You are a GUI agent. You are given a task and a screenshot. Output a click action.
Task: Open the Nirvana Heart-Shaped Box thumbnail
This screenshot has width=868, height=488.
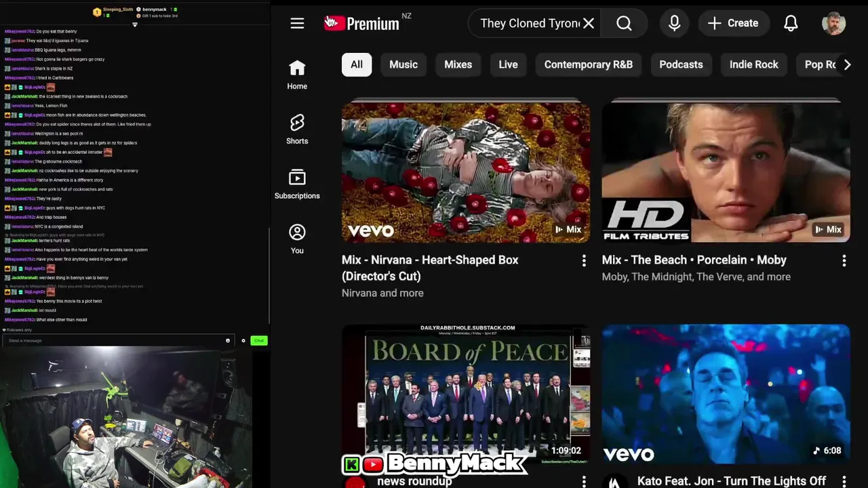pyautogui.click(x=466, y=171)
